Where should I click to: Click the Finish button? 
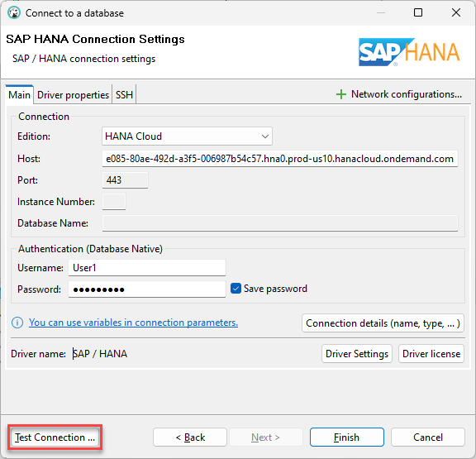click(347, 437)
